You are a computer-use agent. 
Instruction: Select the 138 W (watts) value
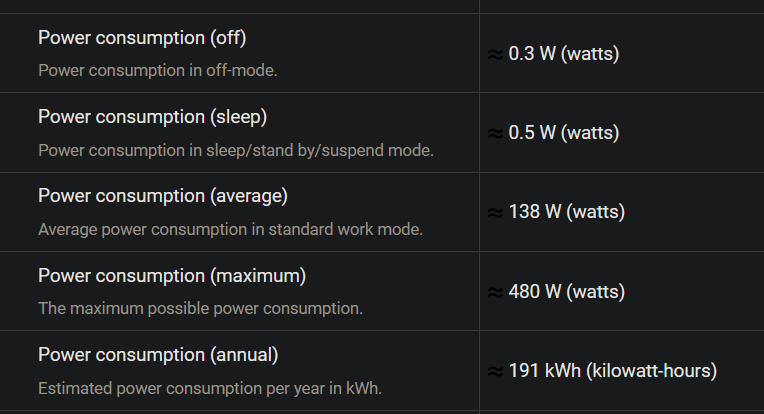pyautogui.click(x=567, y=212)
